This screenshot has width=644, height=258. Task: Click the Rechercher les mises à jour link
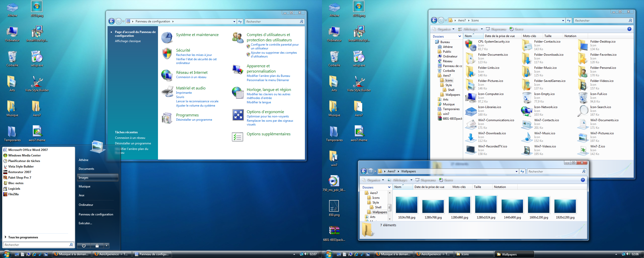coord(194,55)
